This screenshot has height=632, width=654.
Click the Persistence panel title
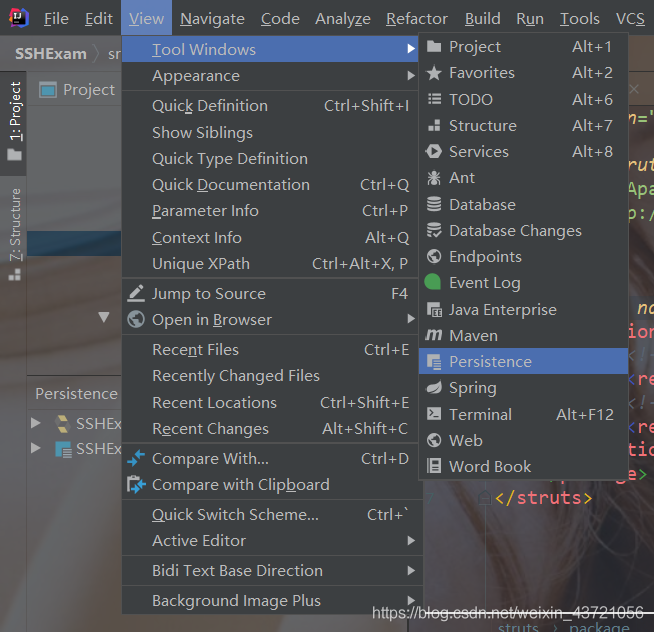(x=76, y=394)
